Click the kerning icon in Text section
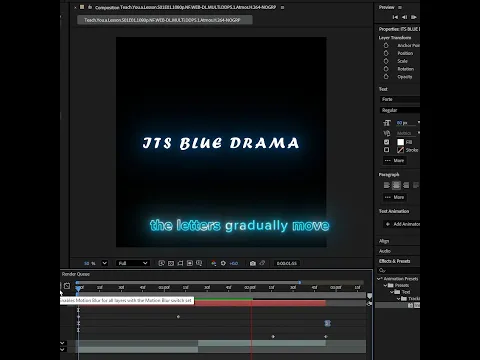480x360 pixels. point(387,133)
